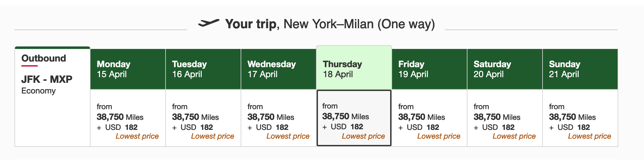644x160 pixels.
Task: Click the airplane icon beside Your trip
Action: pyautogui.click(x=209, y=23)
